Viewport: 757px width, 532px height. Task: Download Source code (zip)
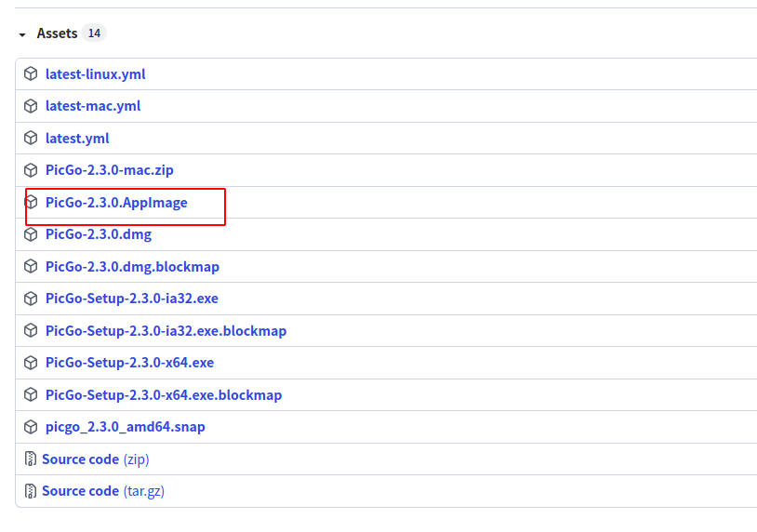pyautogui.click(x=96, y=459)
